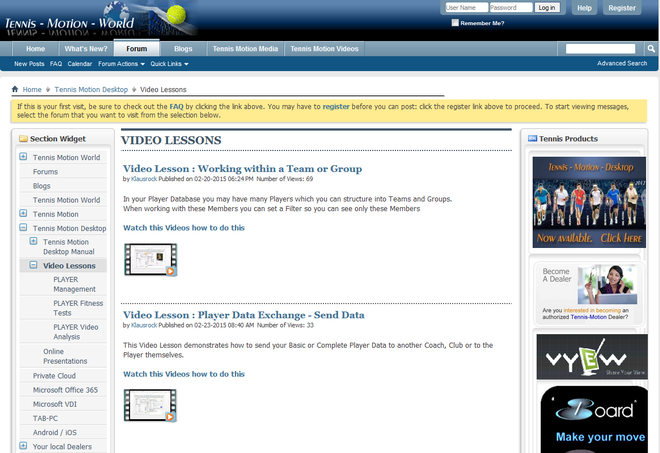
Task: Expand the Tennis Motion World tree node
Action: pyautogui.click(x=23, y=157)
